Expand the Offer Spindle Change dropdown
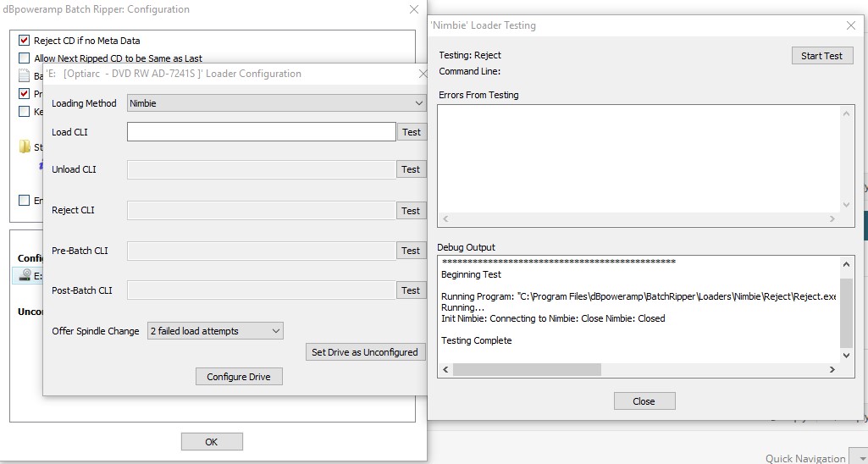868x464 pixels. coord(215,331)
